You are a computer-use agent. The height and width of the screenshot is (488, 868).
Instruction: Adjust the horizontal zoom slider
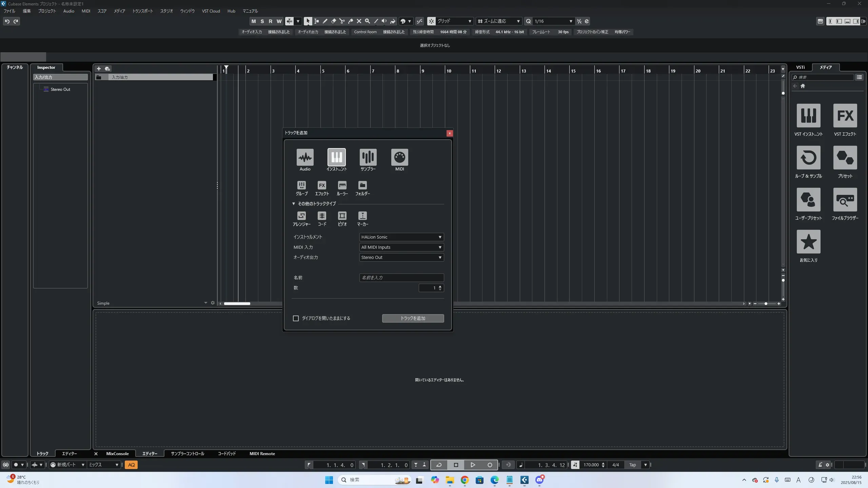pos(766,304)
